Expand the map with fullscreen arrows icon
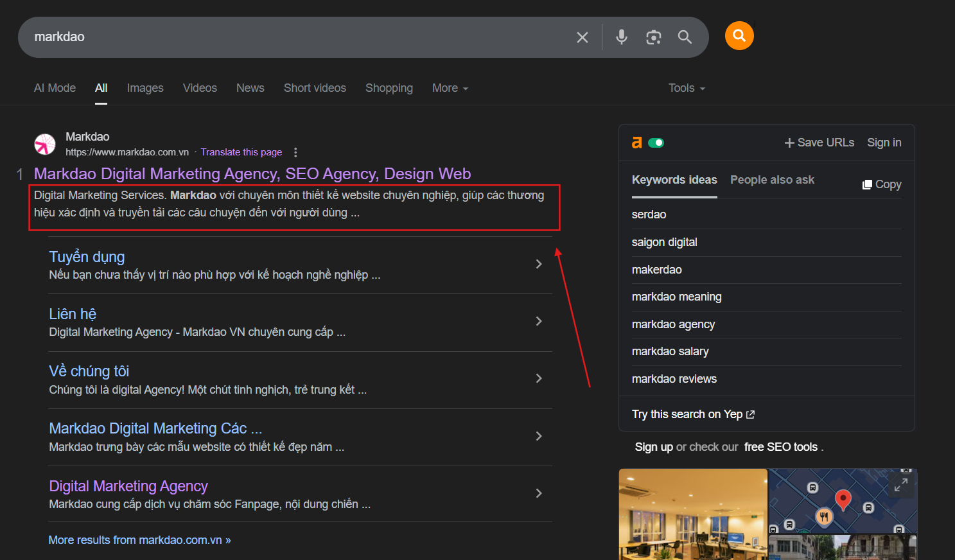The height and width of the screenshot is (560, 955). click(900, 486)
